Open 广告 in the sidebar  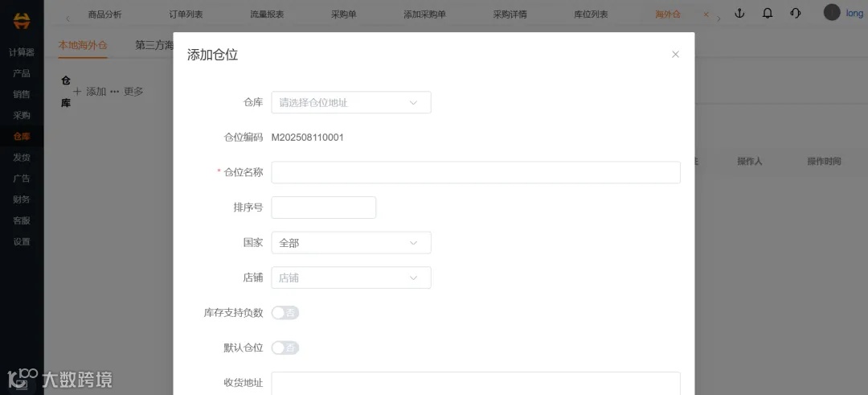click(22, 179)
